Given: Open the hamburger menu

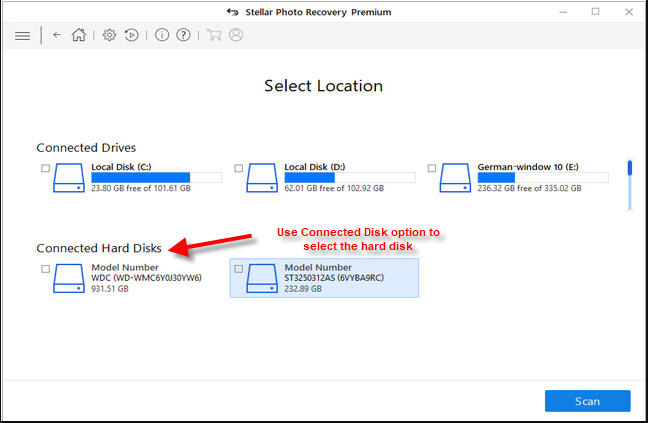Looking at the screenshot, I should click(x=22, y=36).
